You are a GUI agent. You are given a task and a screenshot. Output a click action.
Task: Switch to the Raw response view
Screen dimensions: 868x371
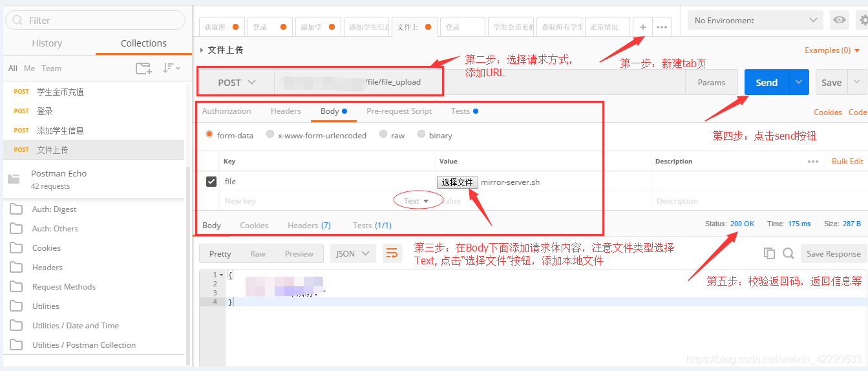click(258, 253)
